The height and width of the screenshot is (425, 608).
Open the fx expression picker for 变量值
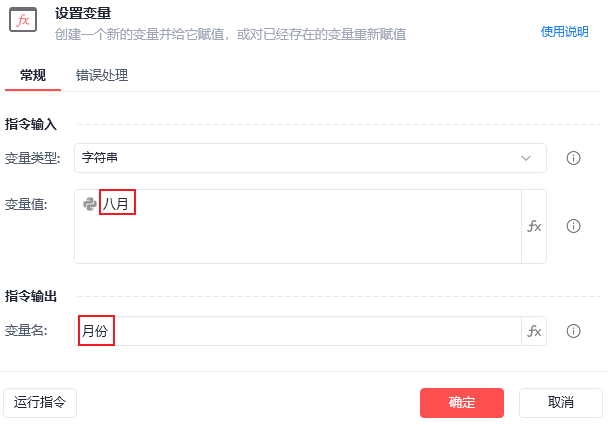pos(534,227)
